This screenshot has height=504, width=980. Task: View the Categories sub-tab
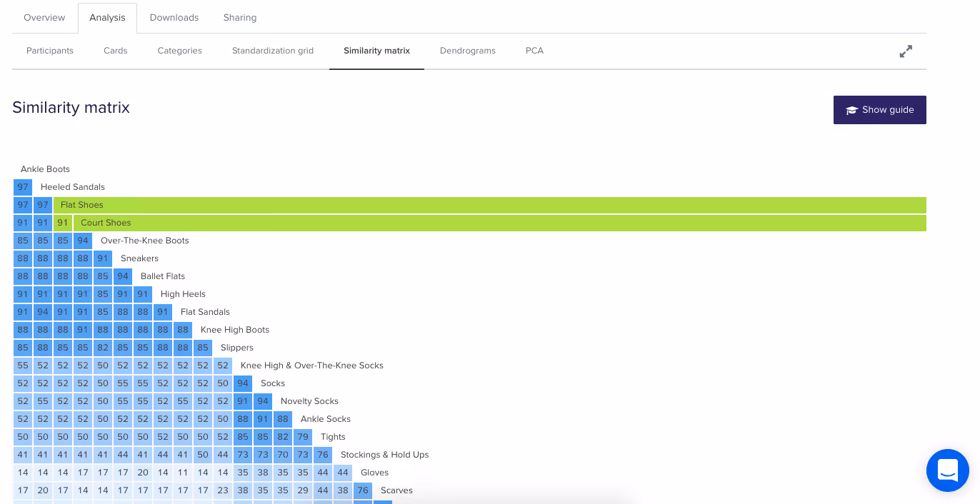[180, 51]
